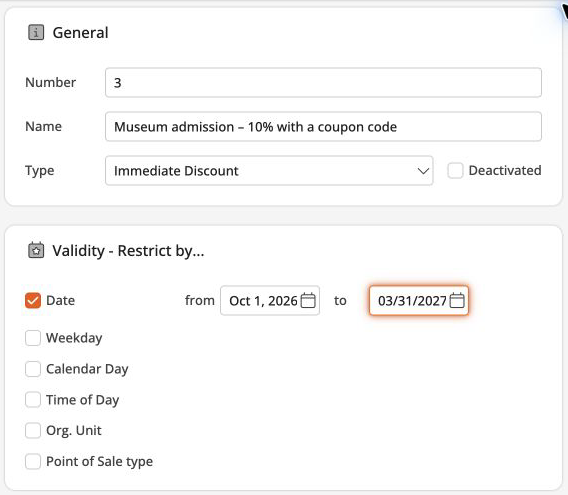Viewport: 568px width, 495px height.
Task: Uncheck the Date restriction checkbox
Action: coord(33,300)
